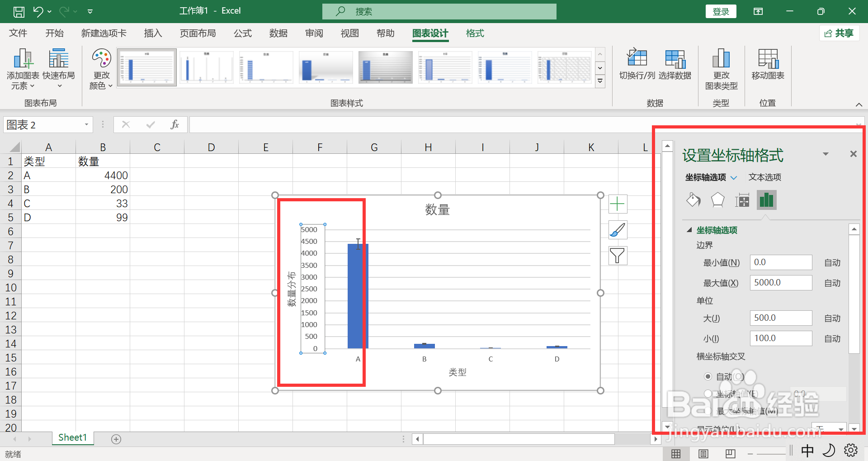Switch to Page Break Preview icon
Viewport: 868px width, 461px height.
(x=730, y=454)
